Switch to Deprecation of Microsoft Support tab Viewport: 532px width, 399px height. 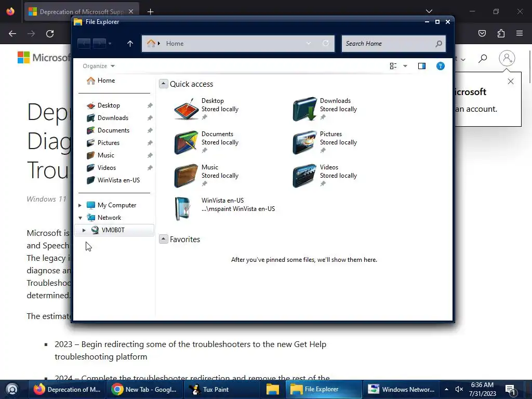coord(82,11)
